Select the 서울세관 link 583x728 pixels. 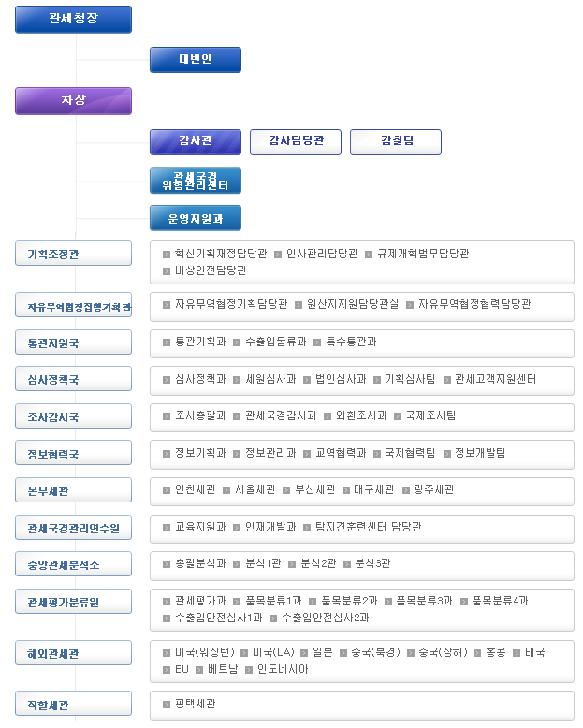[x=255, y=489]
